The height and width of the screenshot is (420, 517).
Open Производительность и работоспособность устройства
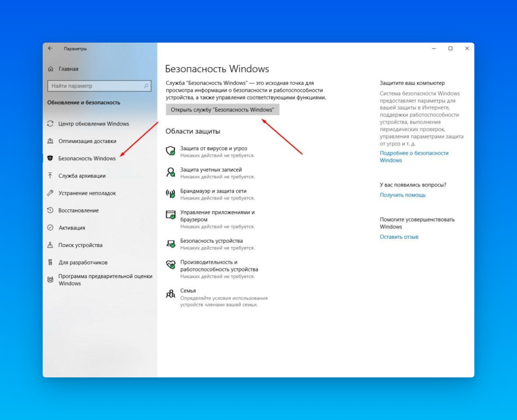pos(219,266)
